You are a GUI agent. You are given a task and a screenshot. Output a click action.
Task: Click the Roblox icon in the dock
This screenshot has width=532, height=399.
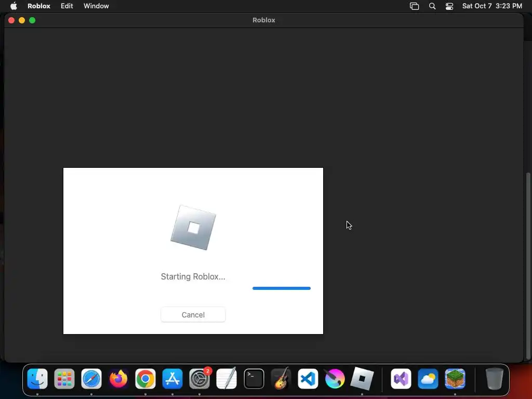(362, 379)
